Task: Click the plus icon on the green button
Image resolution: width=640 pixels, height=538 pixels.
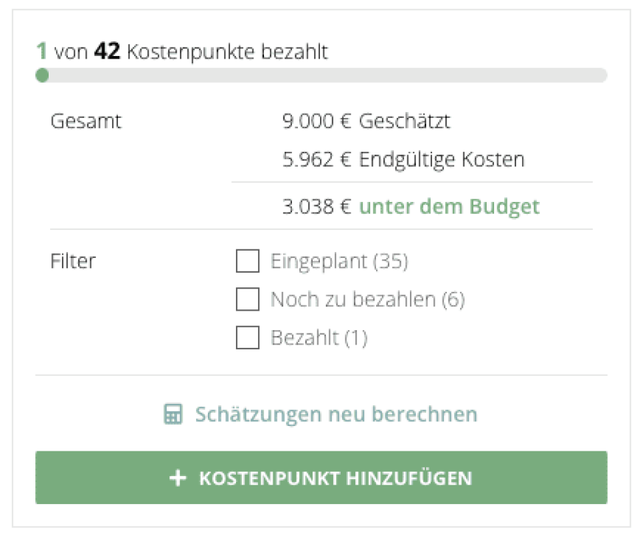Action: 178,478
